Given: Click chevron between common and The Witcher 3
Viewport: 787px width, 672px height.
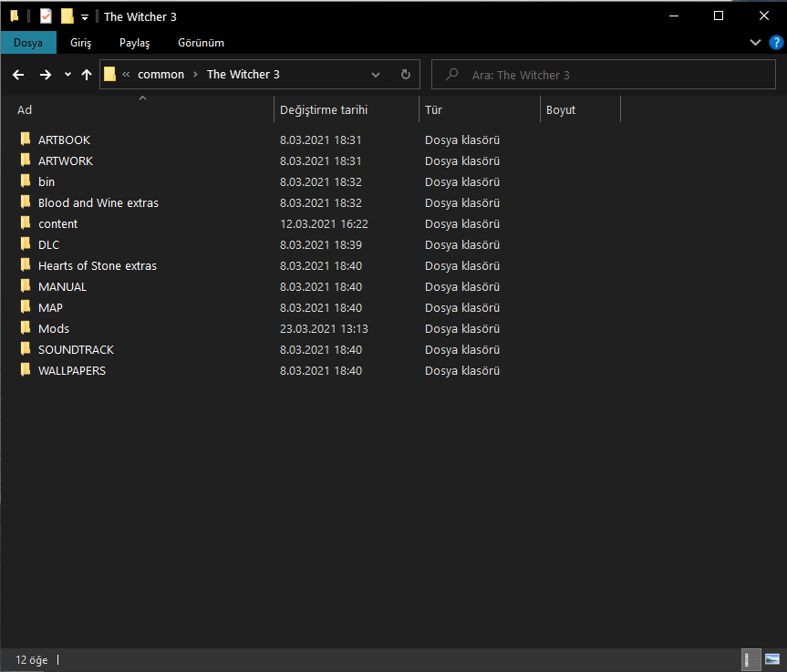Looking at the screenshot, I should pyautogui.click(x=196, y=74).
